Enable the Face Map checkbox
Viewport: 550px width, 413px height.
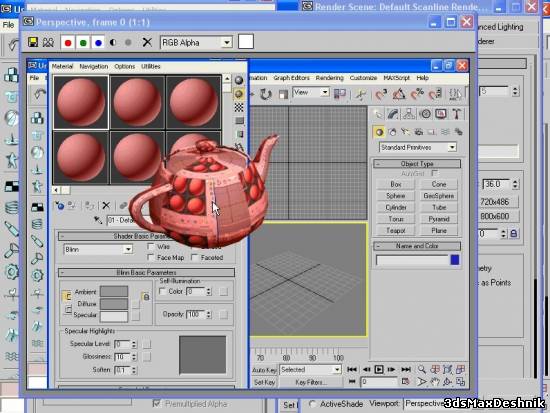(x=150, y=258)
